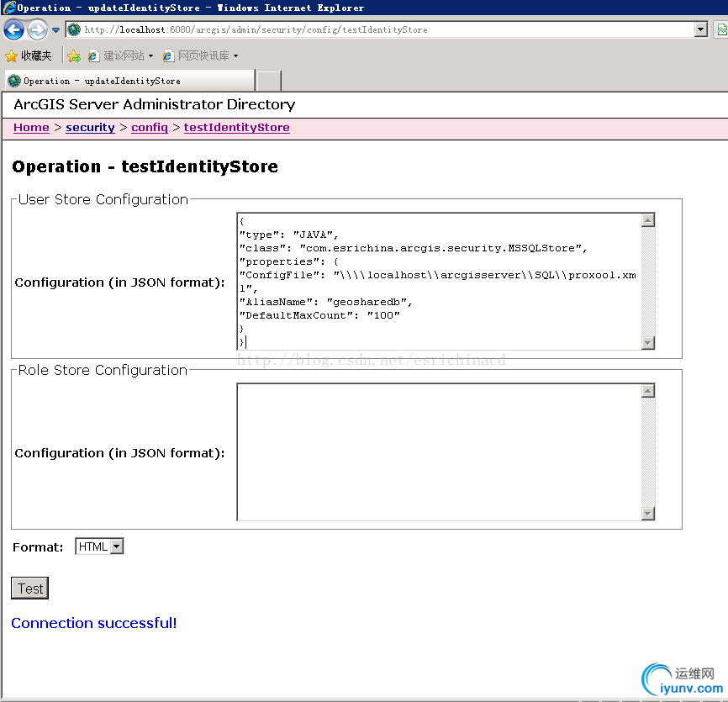The height and width of the screenshot is (702, 728).
Task: Open the 网页快讯库 web slice gallery
Action: [196, 56]
